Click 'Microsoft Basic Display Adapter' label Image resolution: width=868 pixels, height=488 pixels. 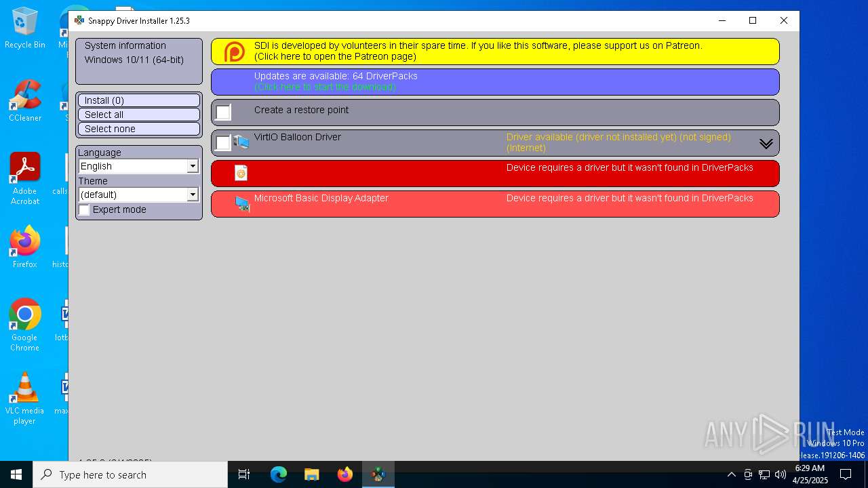[321, 198]
